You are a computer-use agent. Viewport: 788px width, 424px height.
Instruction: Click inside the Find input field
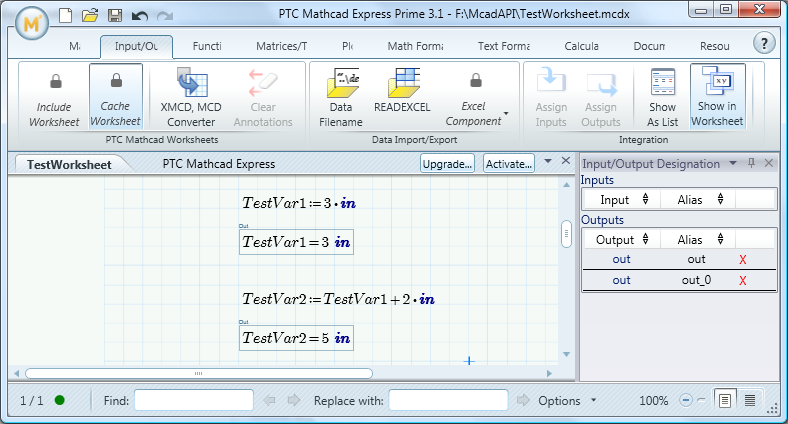coord(193,400)
